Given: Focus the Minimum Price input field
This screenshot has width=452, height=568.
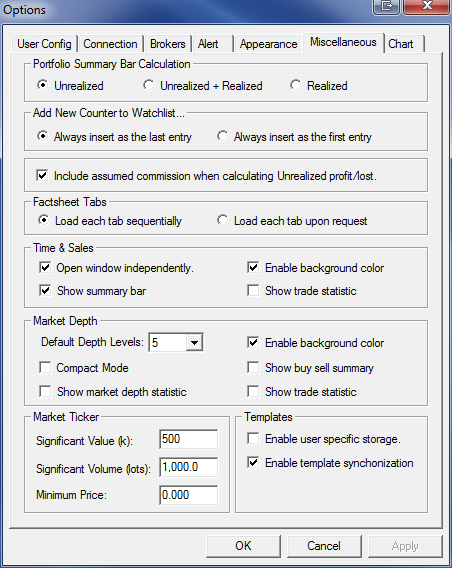Looking at the screenshot, I should 189,495.
